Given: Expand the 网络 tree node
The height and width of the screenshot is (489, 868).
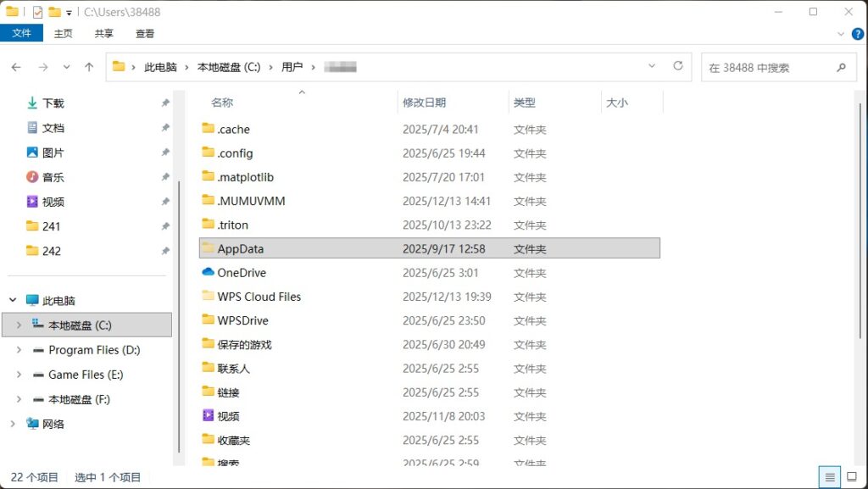Looking at the screenshot, I should [x=13, y=424].
